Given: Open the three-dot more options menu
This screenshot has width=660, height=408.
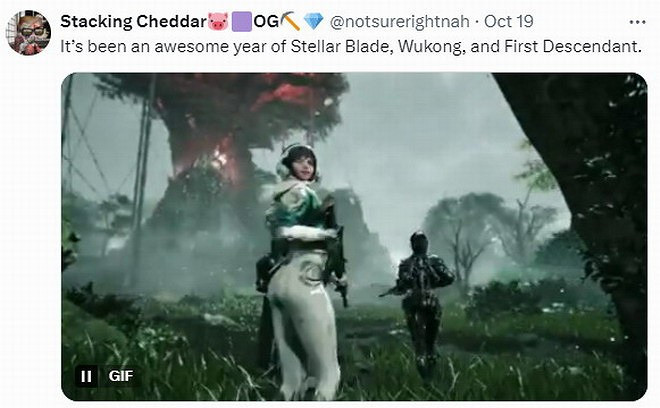Looking at the screenshot, I should [x=637, y=22].
